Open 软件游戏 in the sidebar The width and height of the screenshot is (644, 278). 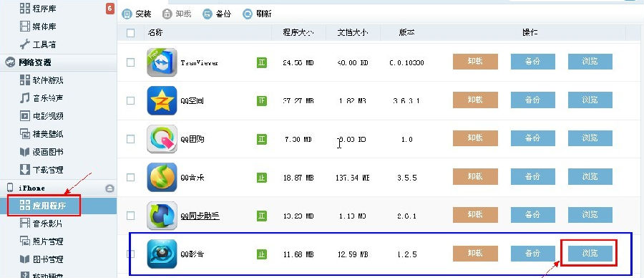(42, 80)
